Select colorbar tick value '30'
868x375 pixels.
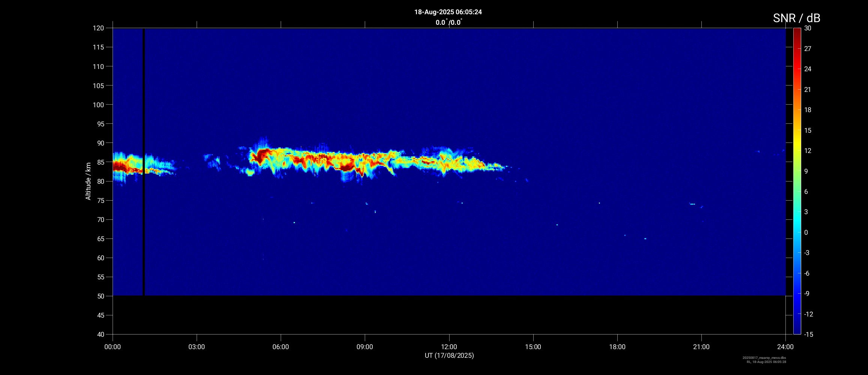[x=808, y=28]
